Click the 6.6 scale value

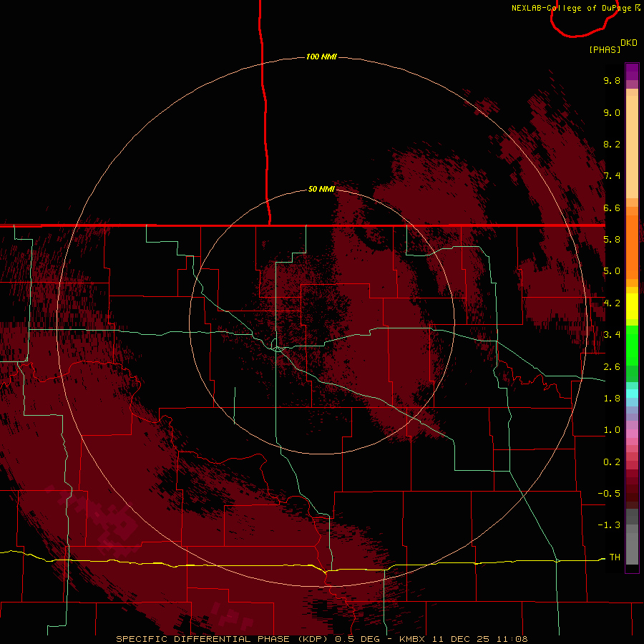(x=612, y=208)
